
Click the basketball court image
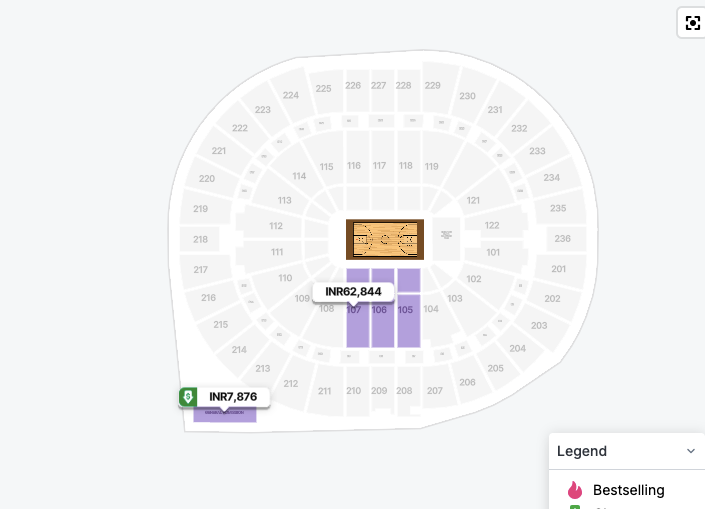pyautogui.click(x=385, y=239)
